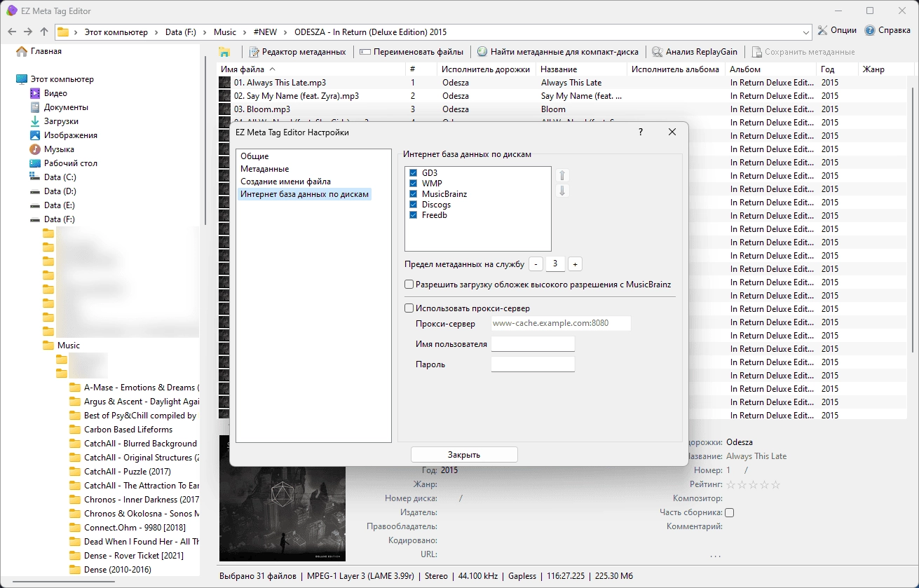Select Метаданные settings category
Viewport: 919px width, 588px height.
[265, 169]
